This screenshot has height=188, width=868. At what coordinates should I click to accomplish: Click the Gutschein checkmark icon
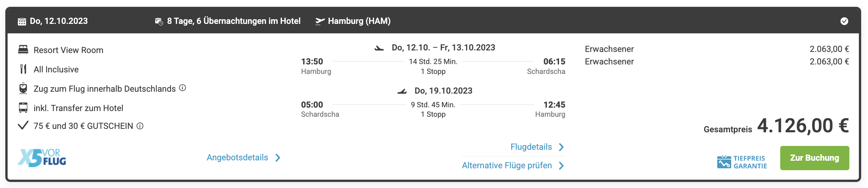[23, 125]
